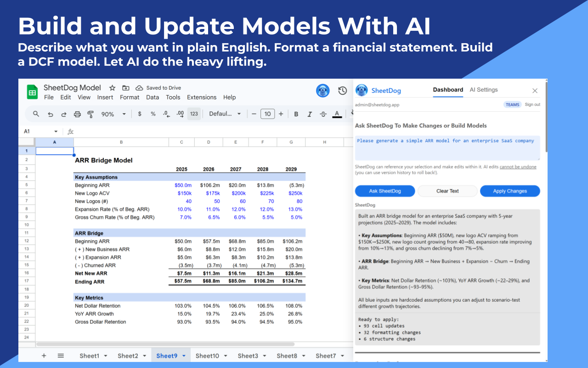Screen dimensions: 588x368
Task: Open the Sheet9 tab dropdown arrow
Action: pos(184,356)
